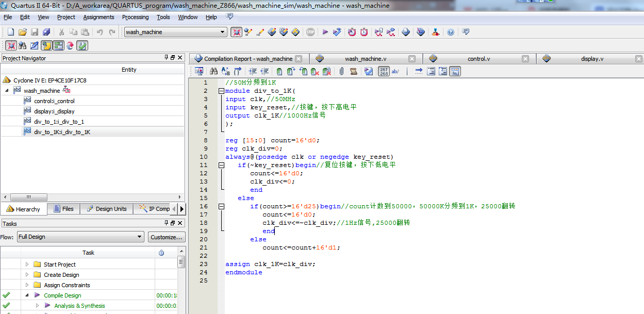Viewport: 644px width, 314px height.
Task: Click the Save file icon
Action: (x=35, y=32)
